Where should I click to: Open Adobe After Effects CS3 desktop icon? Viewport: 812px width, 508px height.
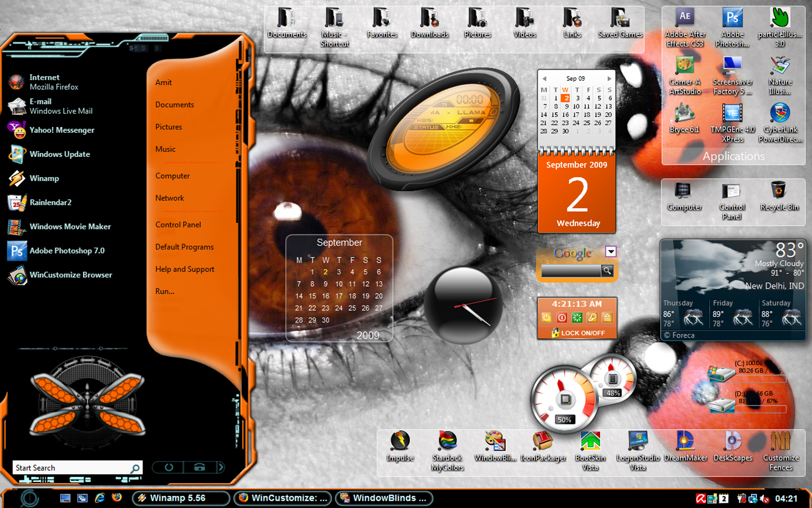click(685, 28)
